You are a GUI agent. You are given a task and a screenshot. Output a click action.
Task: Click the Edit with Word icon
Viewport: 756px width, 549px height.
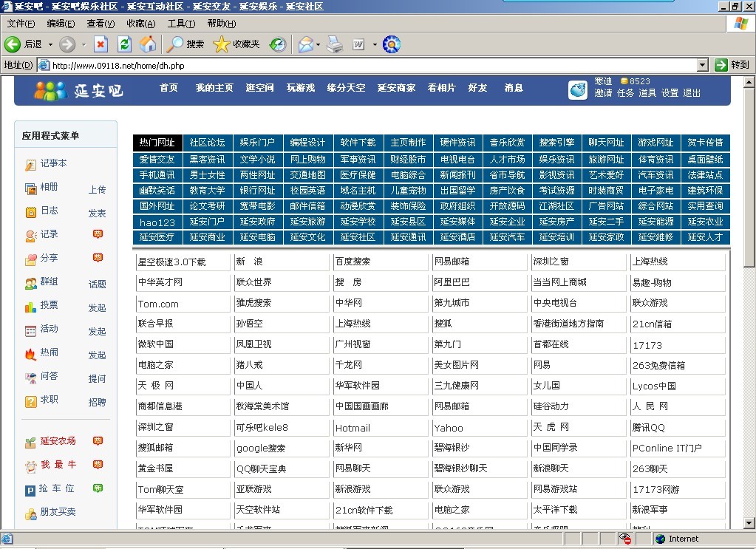(x=358, y=44)
